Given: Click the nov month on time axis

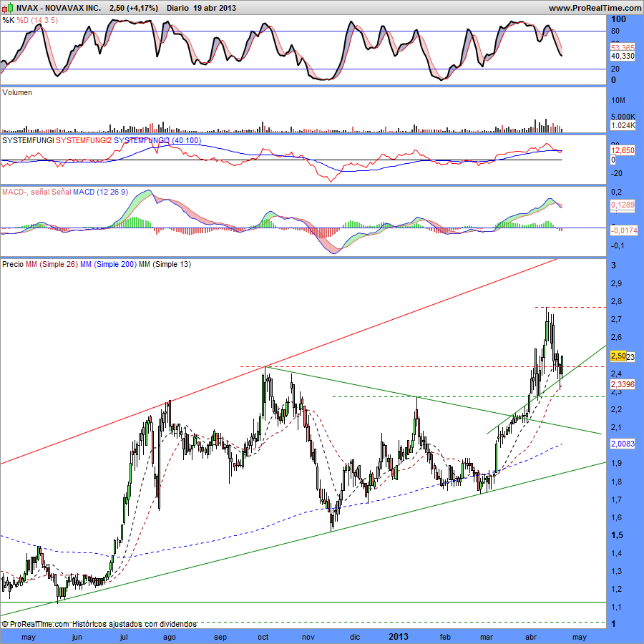Looking at the screenshot, I should (308, 637).
